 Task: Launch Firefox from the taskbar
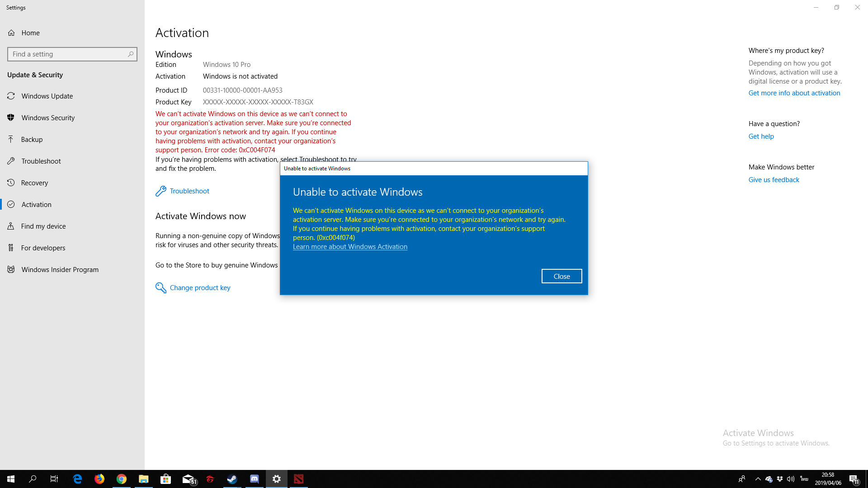point(99,479)
